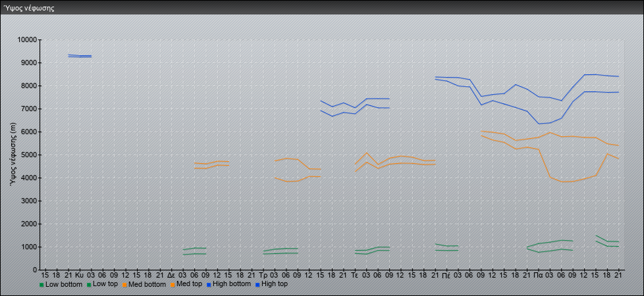Click the 3000 y-axis value
Image resolution: width=644 pixels, height=296 pixels.
click(x=29, y=201)
